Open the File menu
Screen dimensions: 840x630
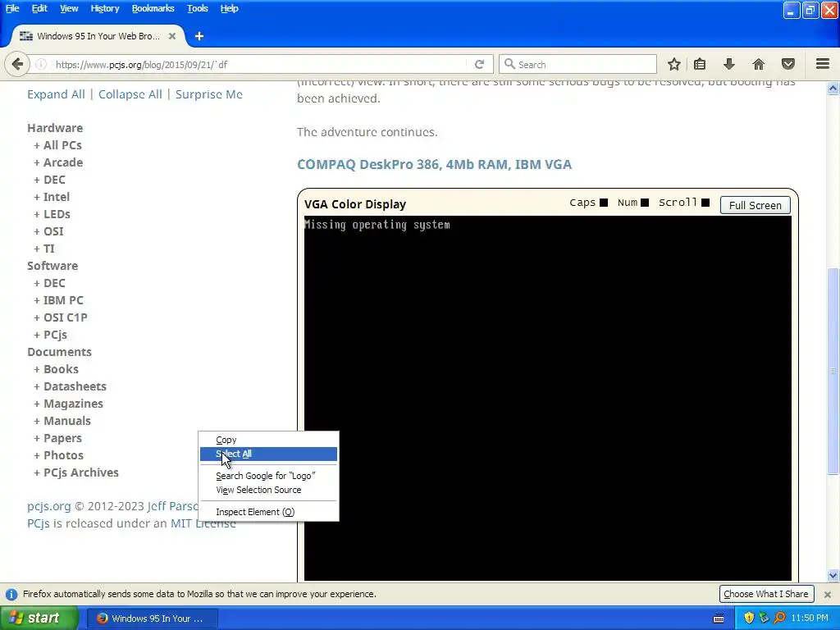(12, 8)
